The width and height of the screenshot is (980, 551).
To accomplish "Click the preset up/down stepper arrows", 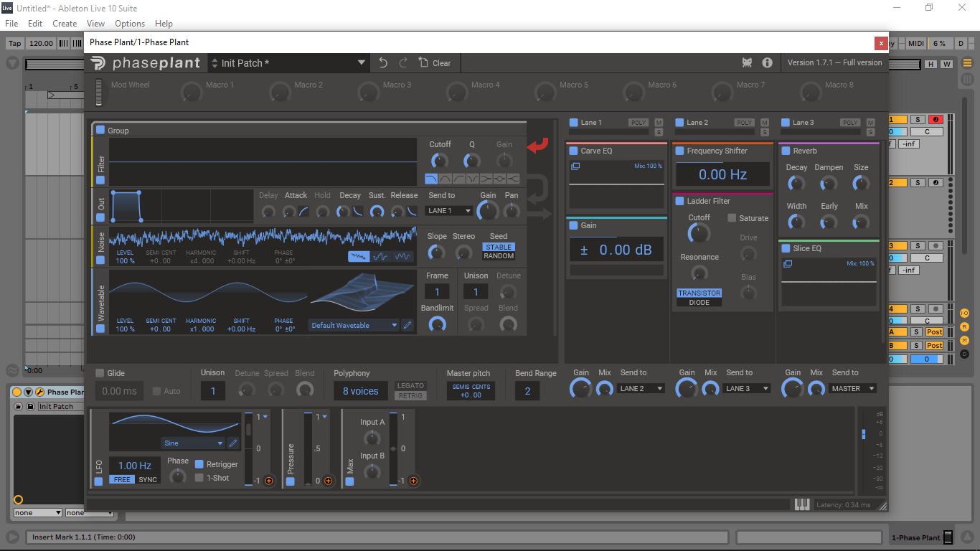I will point(214,63).
